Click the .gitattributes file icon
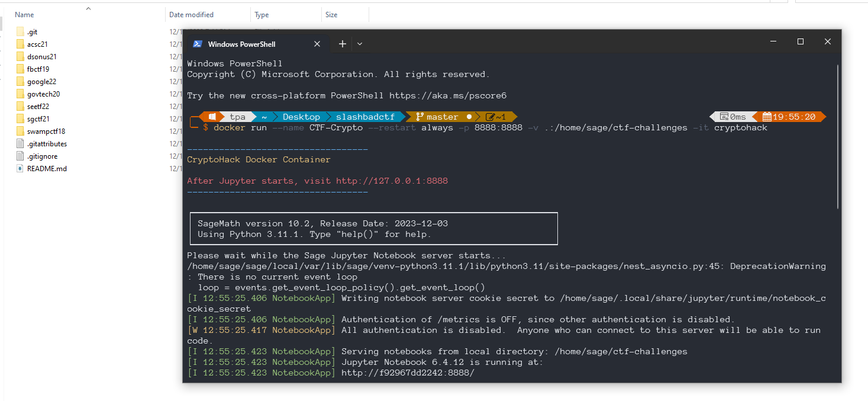This screenshot has width=868, height=401. tap(21, 144)
